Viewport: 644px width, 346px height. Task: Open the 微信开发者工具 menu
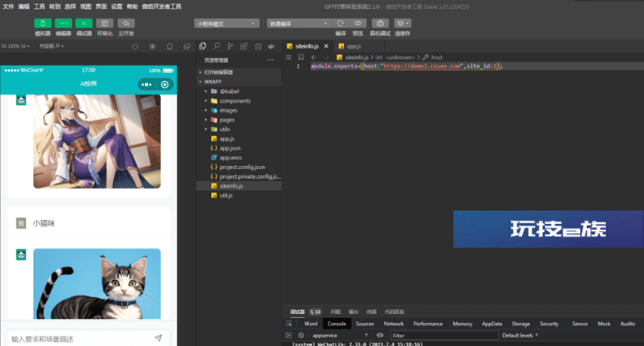(x=162, y=7)
